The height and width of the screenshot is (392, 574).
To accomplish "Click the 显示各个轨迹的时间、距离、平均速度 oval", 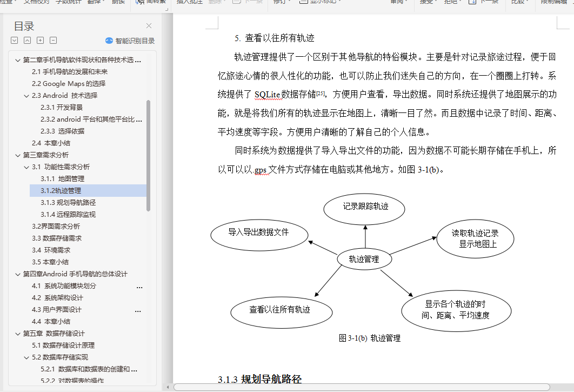I will [456, 311].
